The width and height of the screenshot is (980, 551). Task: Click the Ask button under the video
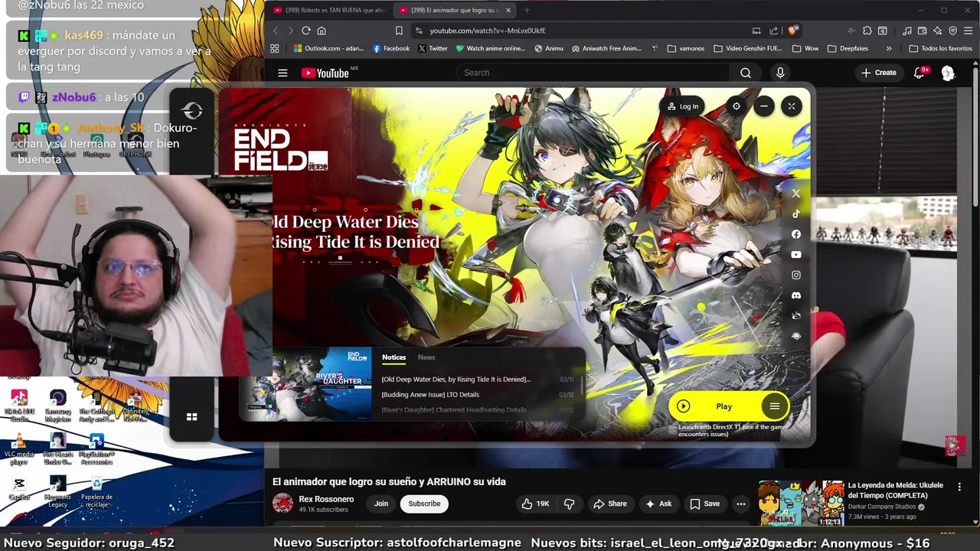pos(658,504)
